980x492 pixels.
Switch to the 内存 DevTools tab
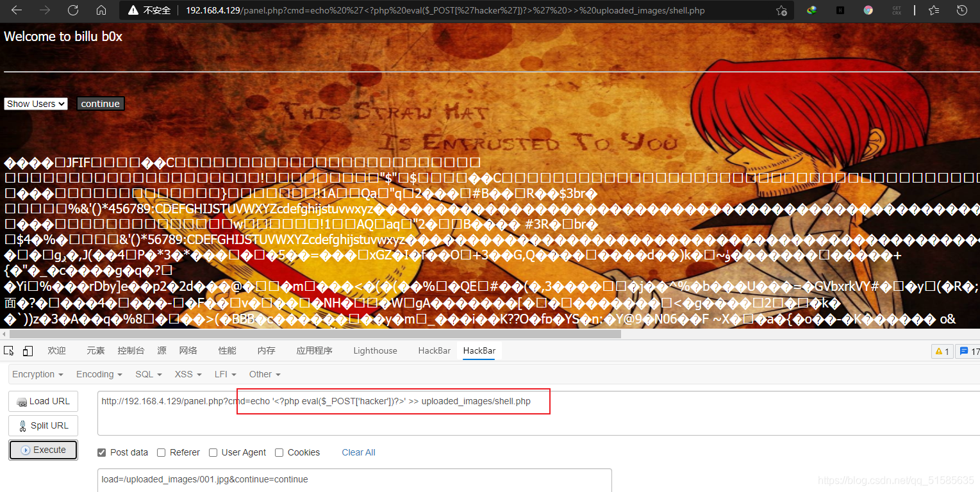pyautogui.click(x=267, y=350)
